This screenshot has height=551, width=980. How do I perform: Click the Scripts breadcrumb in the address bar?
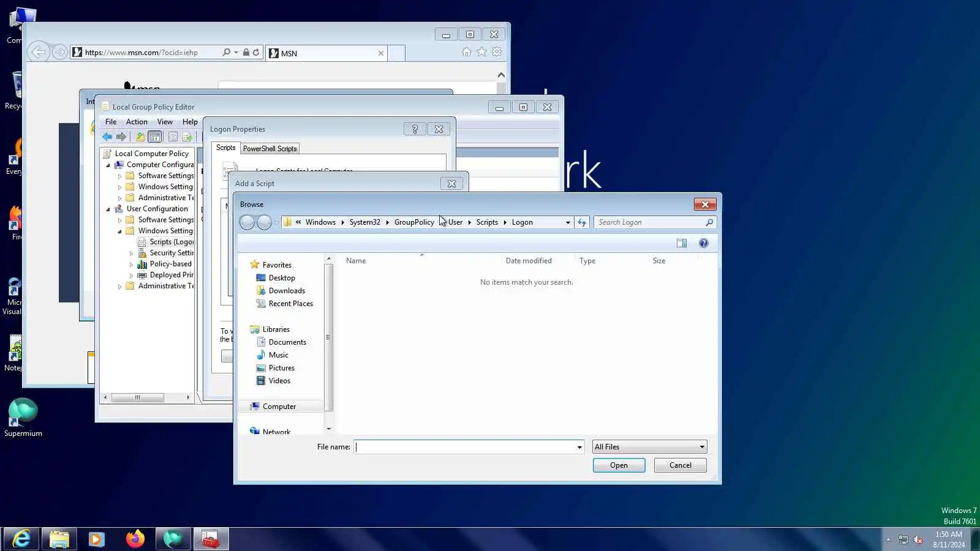pyautogui.click(x=487, y=222)
